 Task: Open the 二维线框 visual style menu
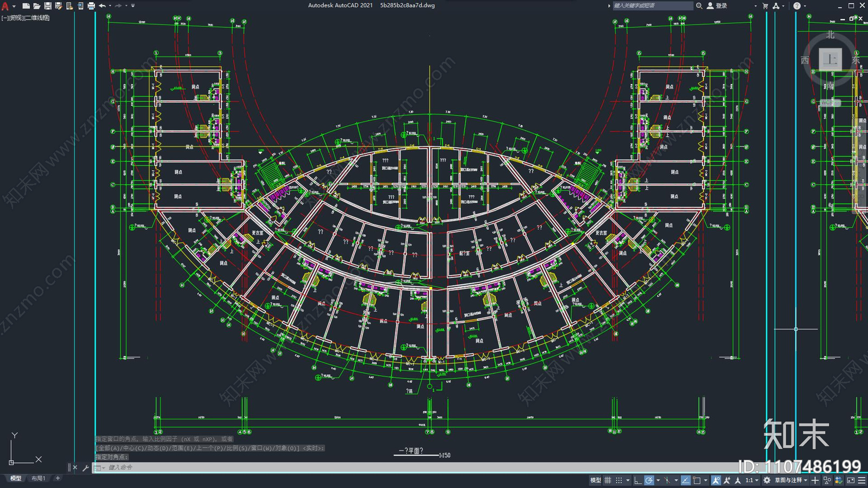[x=37, y=18]
